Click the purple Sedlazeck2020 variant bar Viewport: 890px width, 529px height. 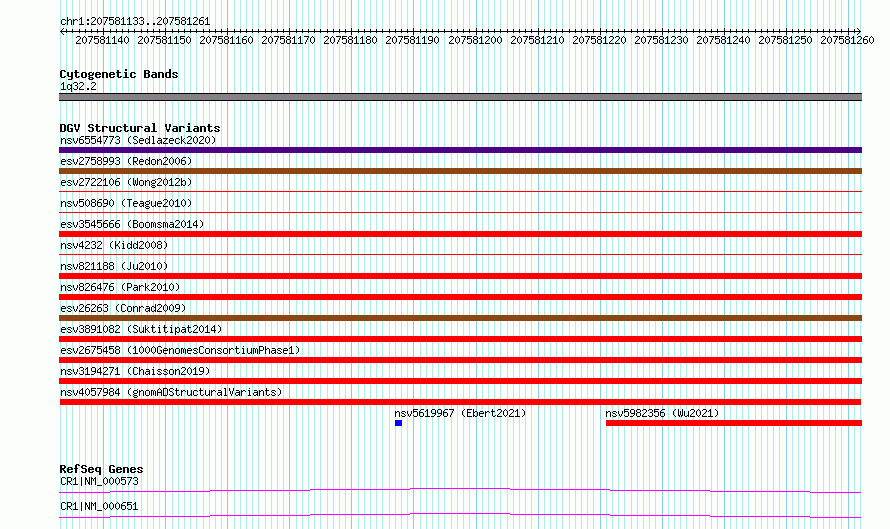(460, 150)
